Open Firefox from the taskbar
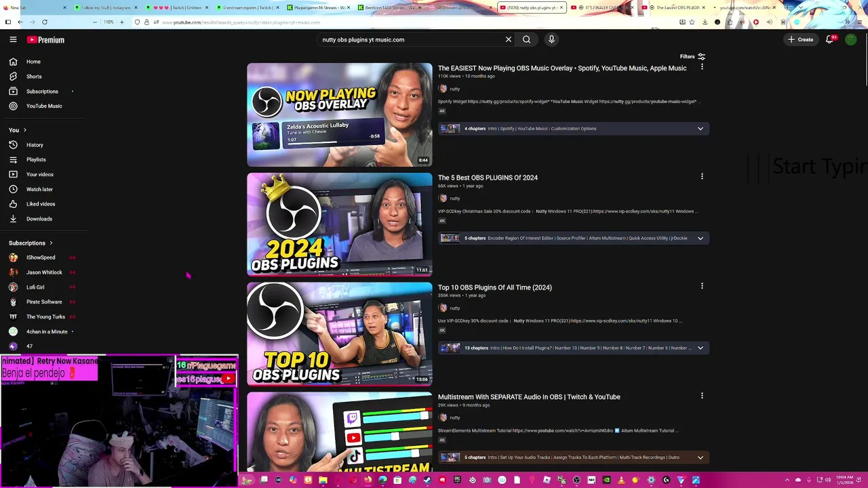The height and width of the screenshot is (488, 868). 368,481
